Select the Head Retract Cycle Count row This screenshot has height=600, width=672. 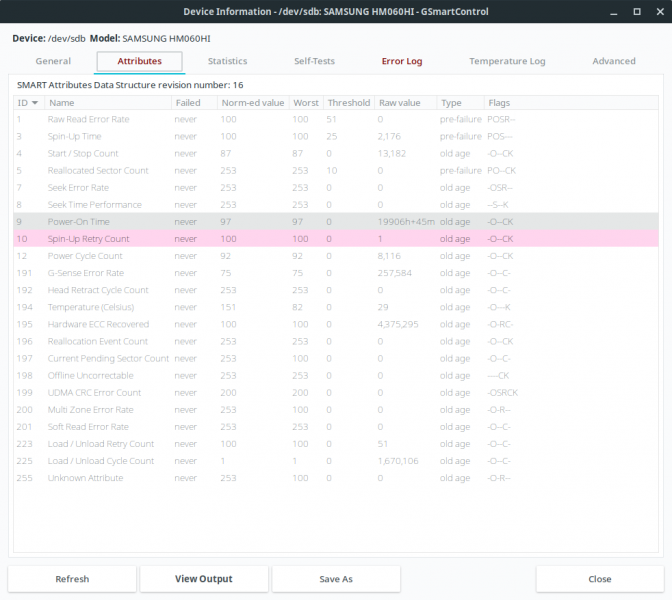click(x=336, y=290)
